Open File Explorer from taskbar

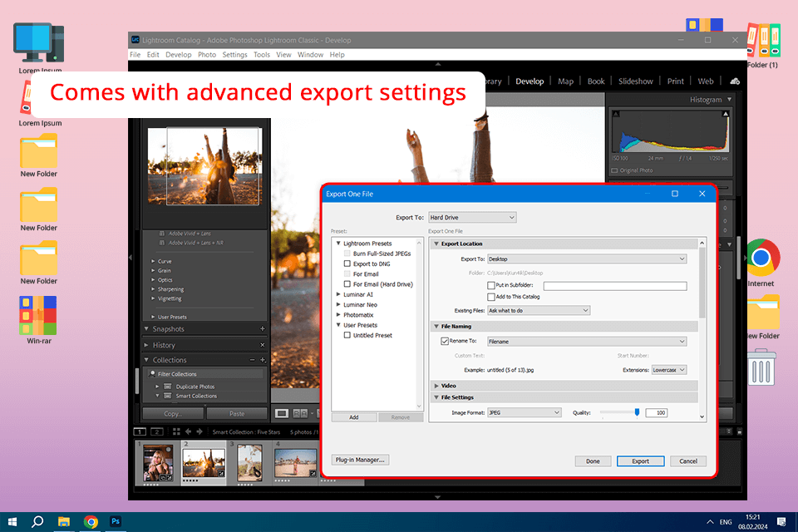(64, 522)
